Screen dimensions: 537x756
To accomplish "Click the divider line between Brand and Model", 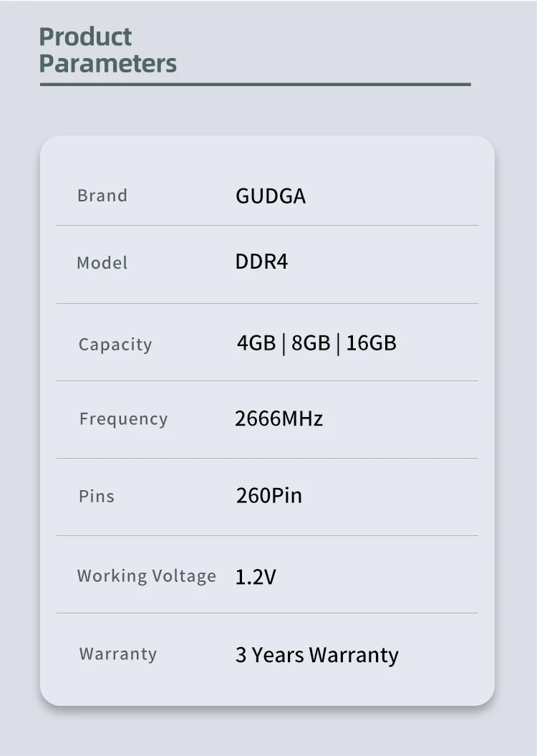I will [x=267, y=226].
